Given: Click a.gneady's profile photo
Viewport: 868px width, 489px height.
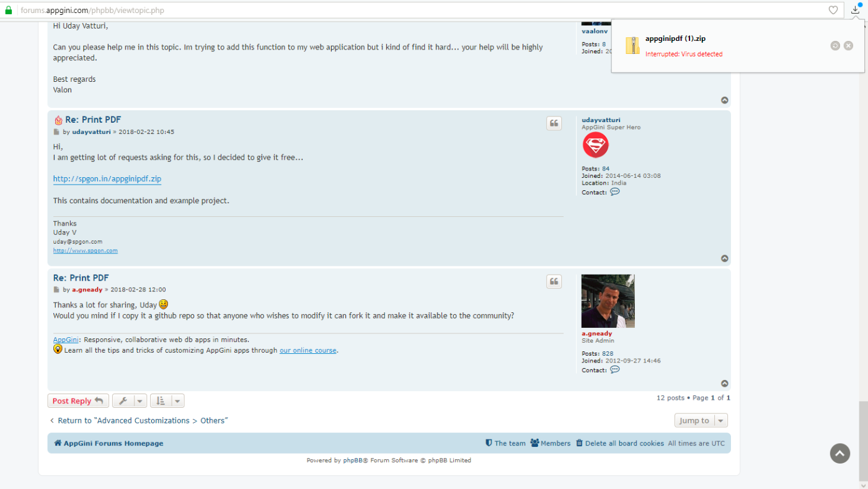Looking at the screenshot, I should click(x=608, y=301).
